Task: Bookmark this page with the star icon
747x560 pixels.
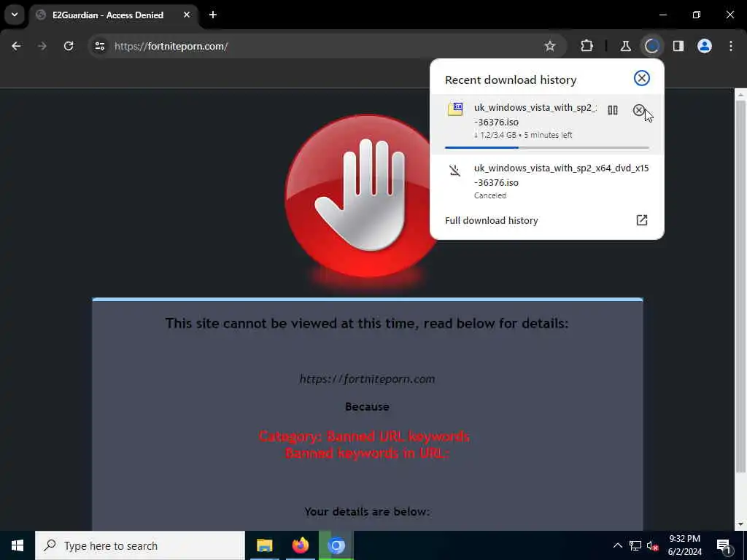Action: click(550, 46)
